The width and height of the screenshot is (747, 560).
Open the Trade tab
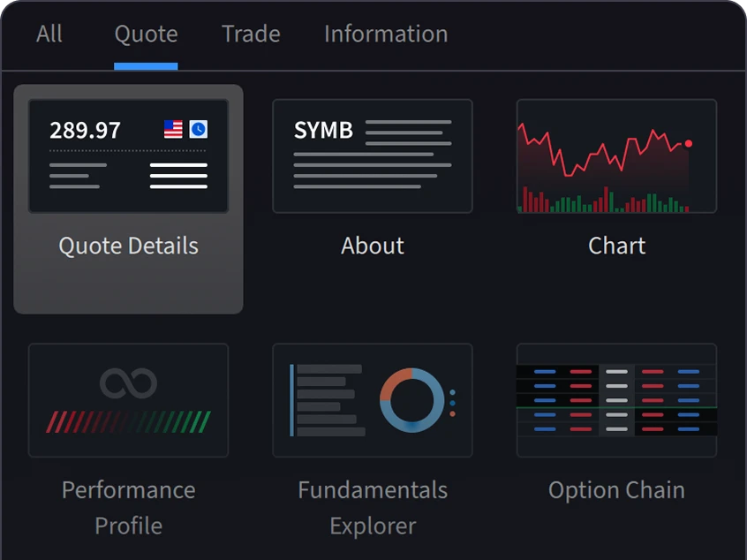point(251,34)
